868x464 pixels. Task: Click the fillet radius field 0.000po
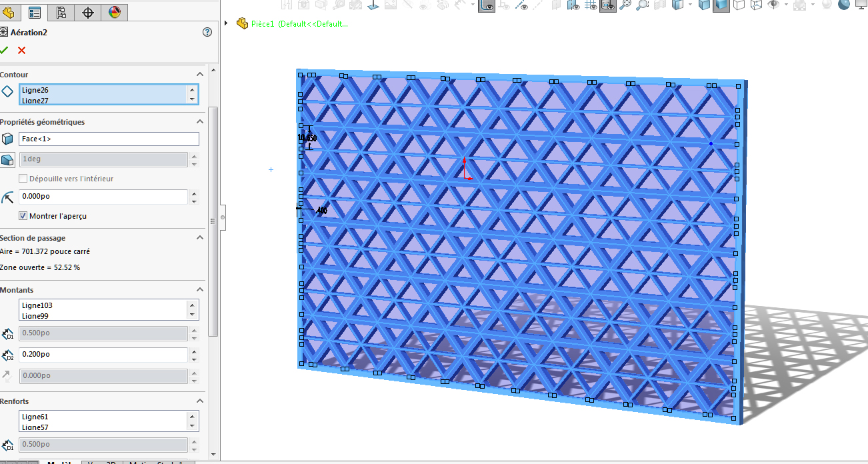103,197
